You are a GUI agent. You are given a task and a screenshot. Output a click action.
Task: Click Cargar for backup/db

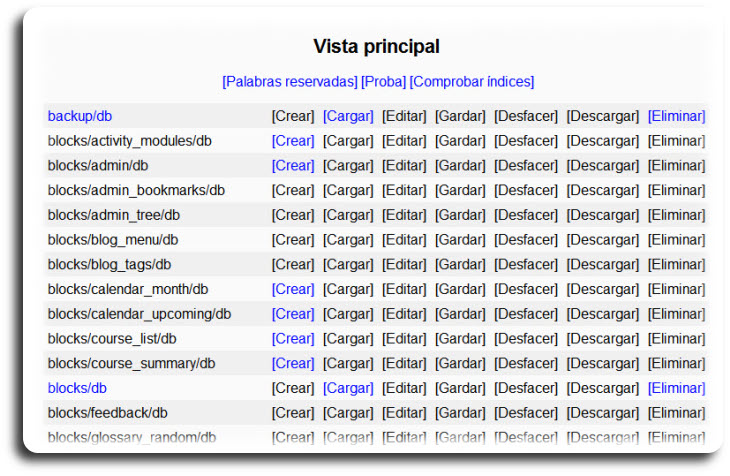point(348,116)
